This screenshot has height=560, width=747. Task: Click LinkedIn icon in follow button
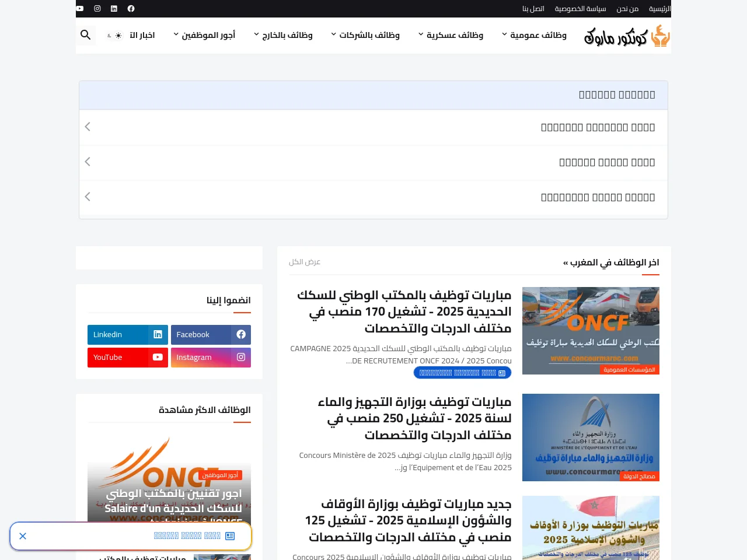pyautogui.click(x=158, y=335)
